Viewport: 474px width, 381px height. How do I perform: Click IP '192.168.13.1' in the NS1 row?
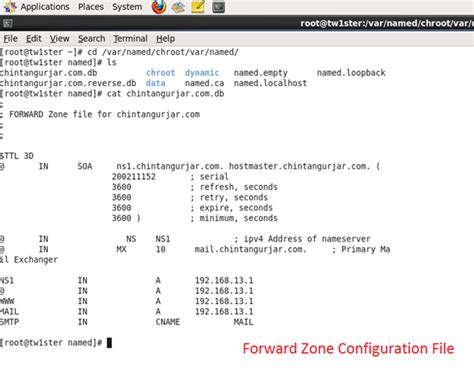[x=224, y=280]
